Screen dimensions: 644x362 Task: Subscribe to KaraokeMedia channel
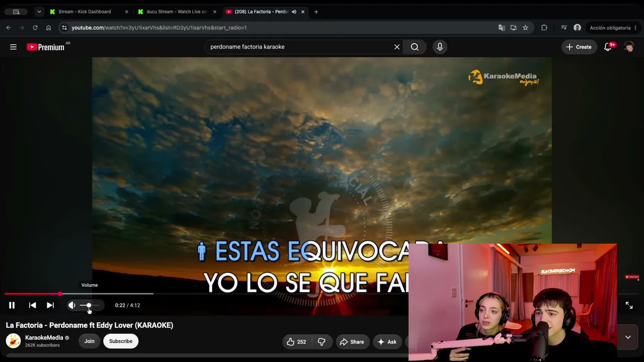[x=121, y=341]
